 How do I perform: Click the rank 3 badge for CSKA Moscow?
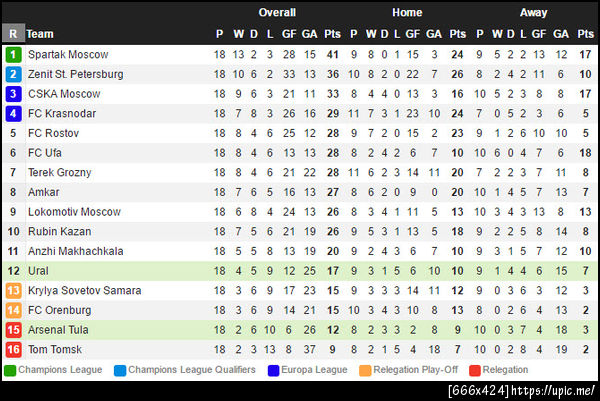13,94
